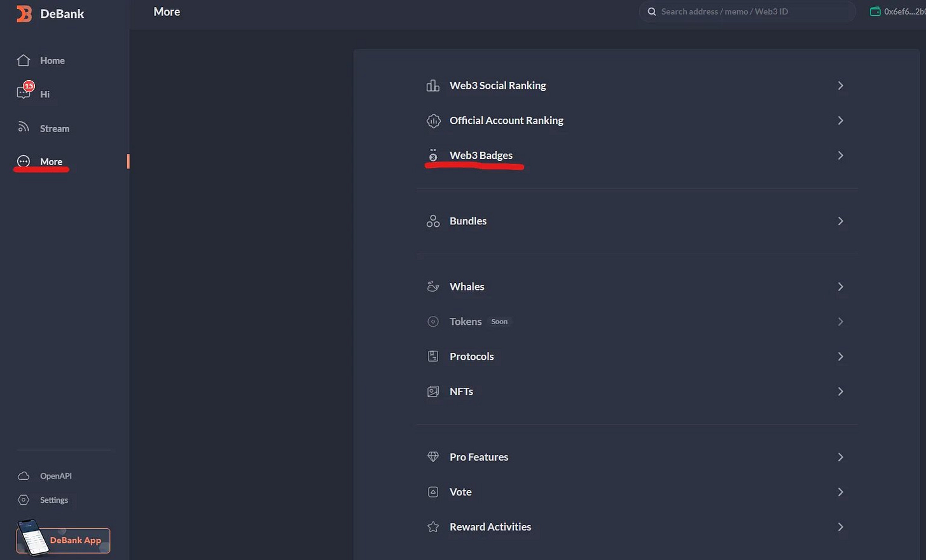The width and height of the screenshot is (926, 560).
Task: Click the Pro Features diamond icon
Action: coord(433,456)
